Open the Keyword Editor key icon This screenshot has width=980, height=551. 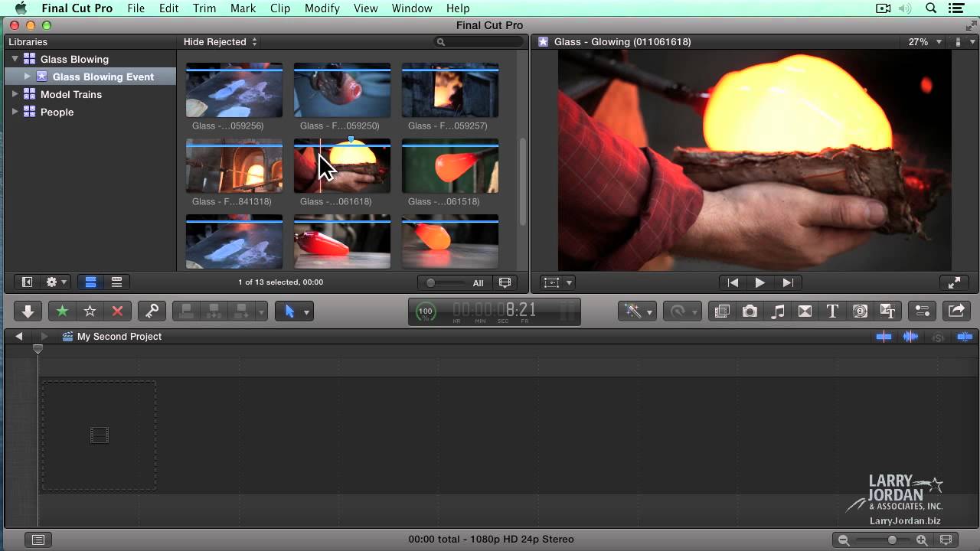(x=152, y=311)
